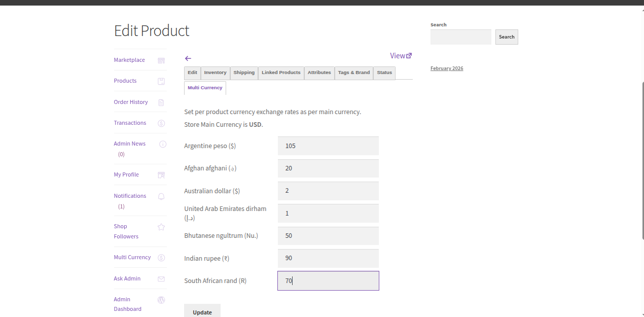Viewport: 644px width, 317px height.
Task: Click the Transactions dollar icon
Action: point(161,123)
